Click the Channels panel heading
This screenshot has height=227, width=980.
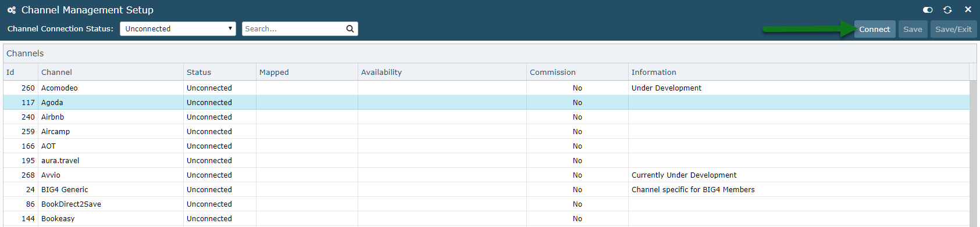tap(25, 53)
